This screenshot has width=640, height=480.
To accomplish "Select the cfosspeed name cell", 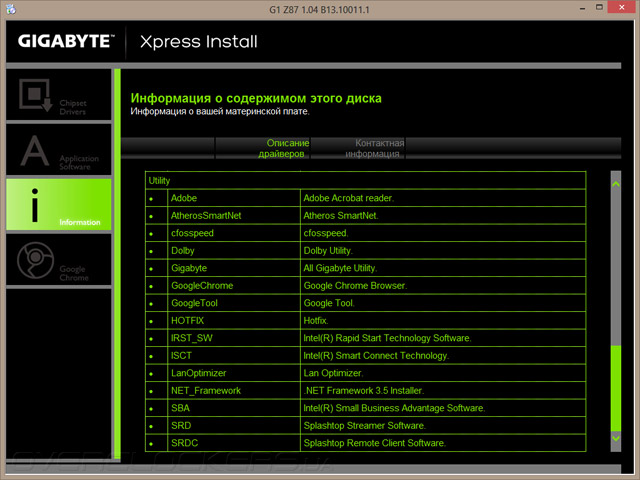I will [234, 233].
